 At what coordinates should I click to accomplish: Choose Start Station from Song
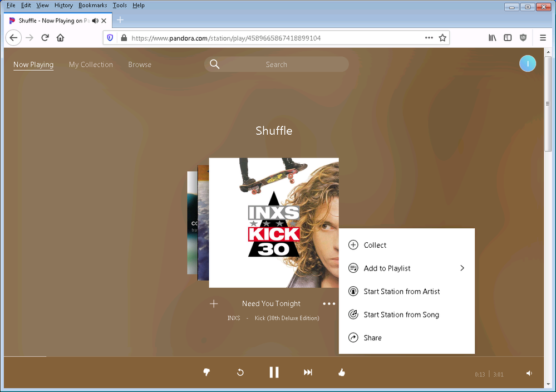click(x=401, y=315)
